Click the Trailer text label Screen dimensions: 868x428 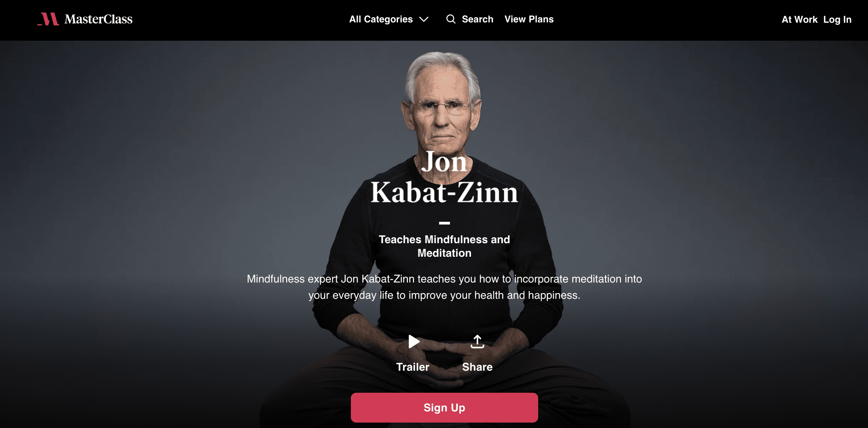413,367
